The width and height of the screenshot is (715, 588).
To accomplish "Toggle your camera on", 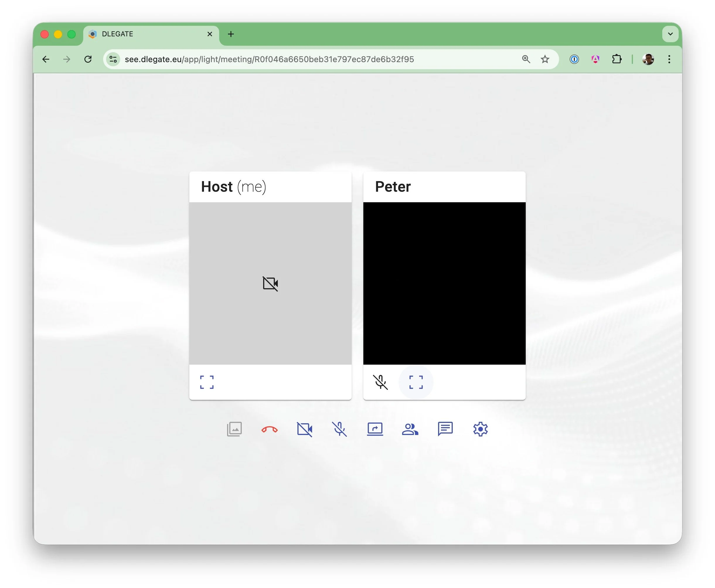I will pos(305,429).
